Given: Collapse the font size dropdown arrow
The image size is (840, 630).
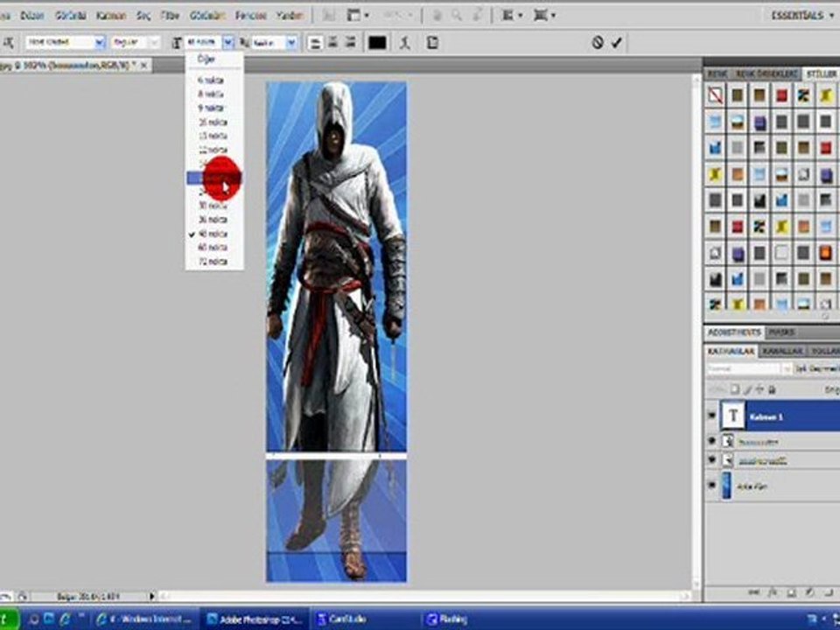Looking at the screenshot, I should [x=228, y=42].
